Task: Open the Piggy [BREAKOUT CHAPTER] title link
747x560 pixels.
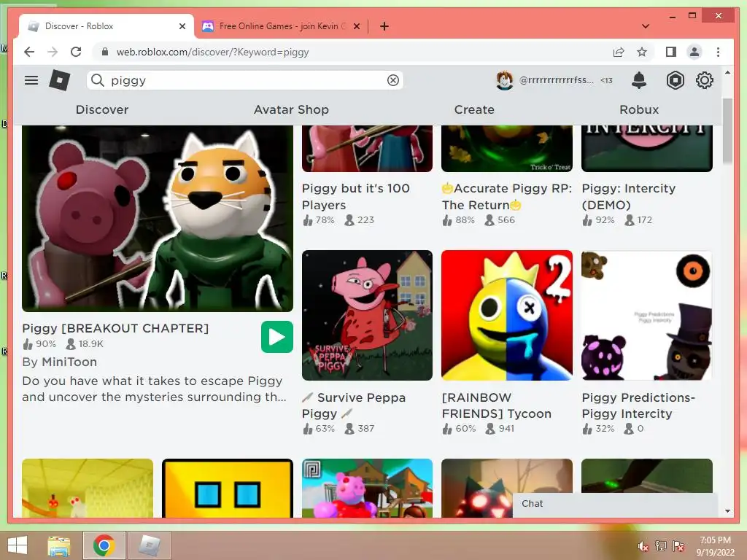Action: (x=115, y=328)
